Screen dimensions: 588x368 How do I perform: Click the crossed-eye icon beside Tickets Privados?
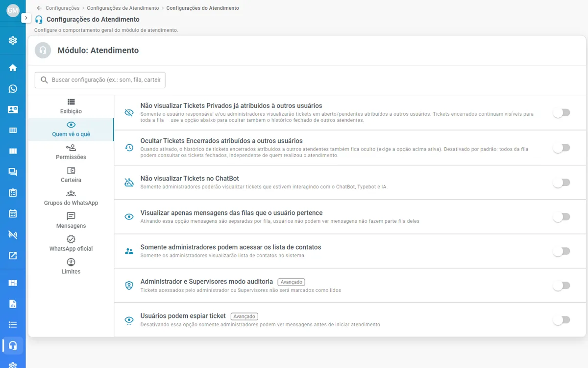[x=129, y=112]
